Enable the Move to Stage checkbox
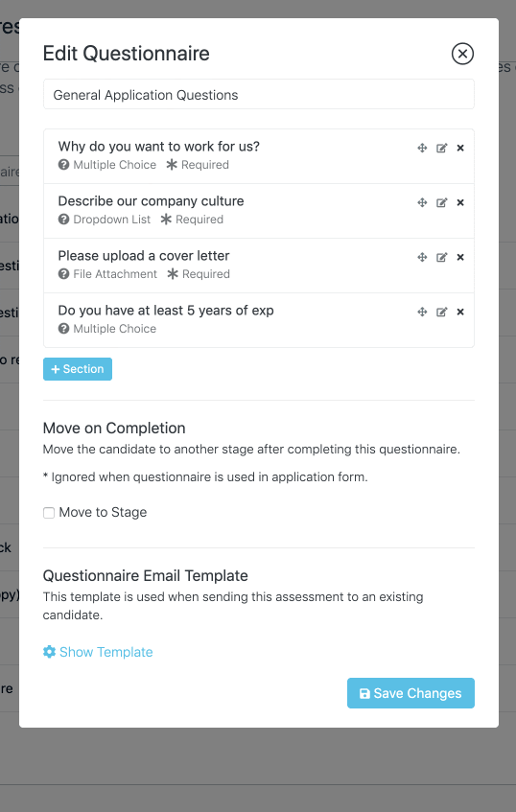 (49, 513)
